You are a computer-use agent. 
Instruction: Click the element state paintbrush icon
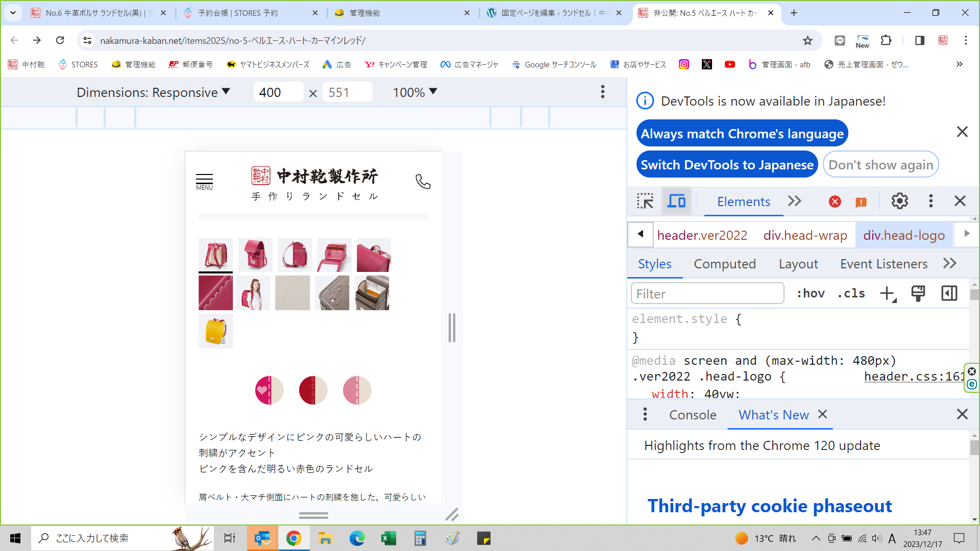(918, 293)
